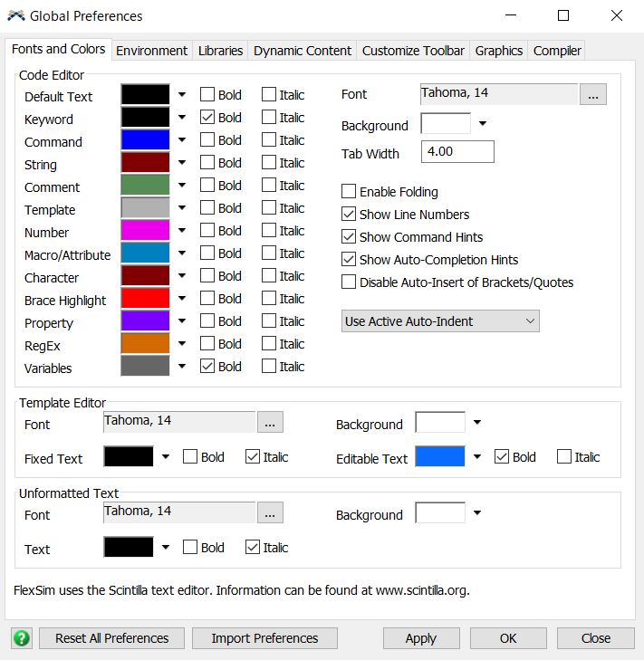The image size is (644, 660).
Task: Click the Reset All Preferences button
Action: click(x=112, y=638)
